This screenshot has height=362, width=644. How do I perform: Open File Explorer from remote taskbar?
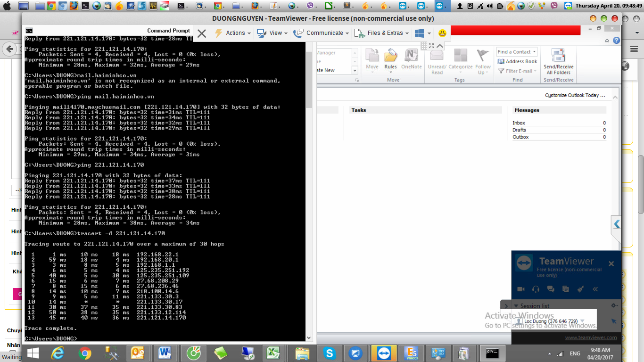[302, 353]
